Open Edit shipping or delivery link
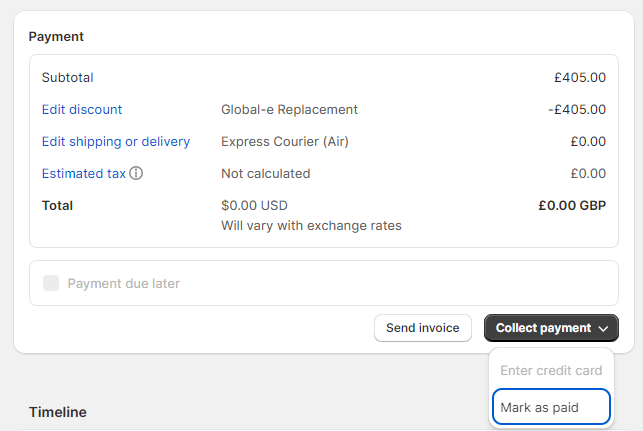 click(x=116, y=141)
